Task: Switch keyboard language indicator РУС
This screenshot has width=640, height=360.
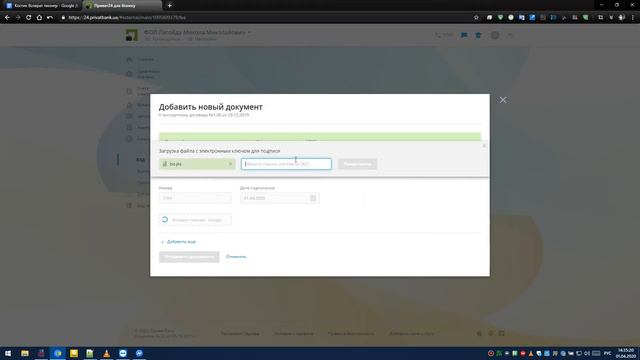Action: point(607,353)
